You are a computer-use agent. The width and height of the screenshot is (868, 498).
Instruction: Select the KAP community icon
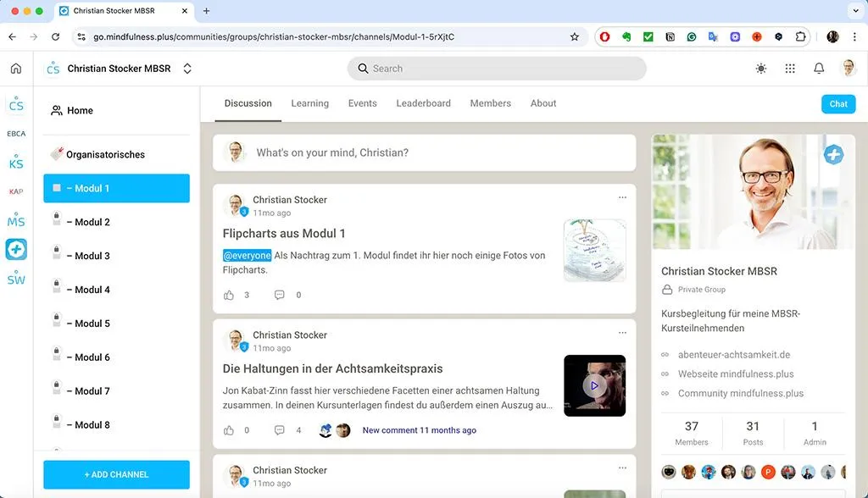coord(16,191)
